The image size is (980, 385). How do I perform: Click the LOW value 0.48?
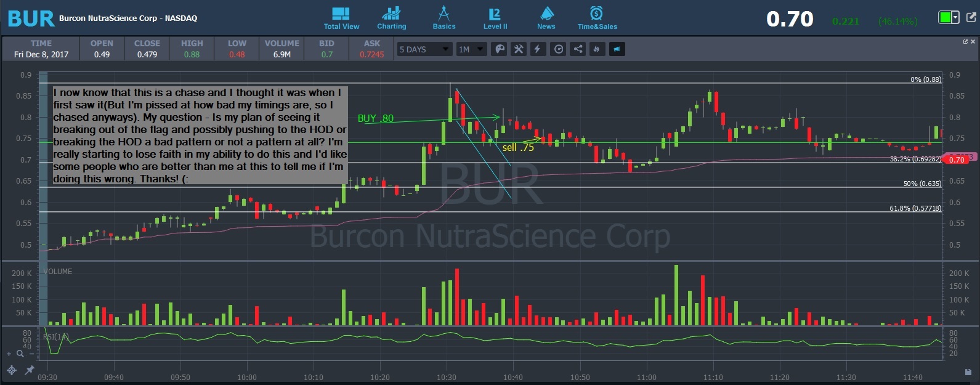click(x=237, y=54)
